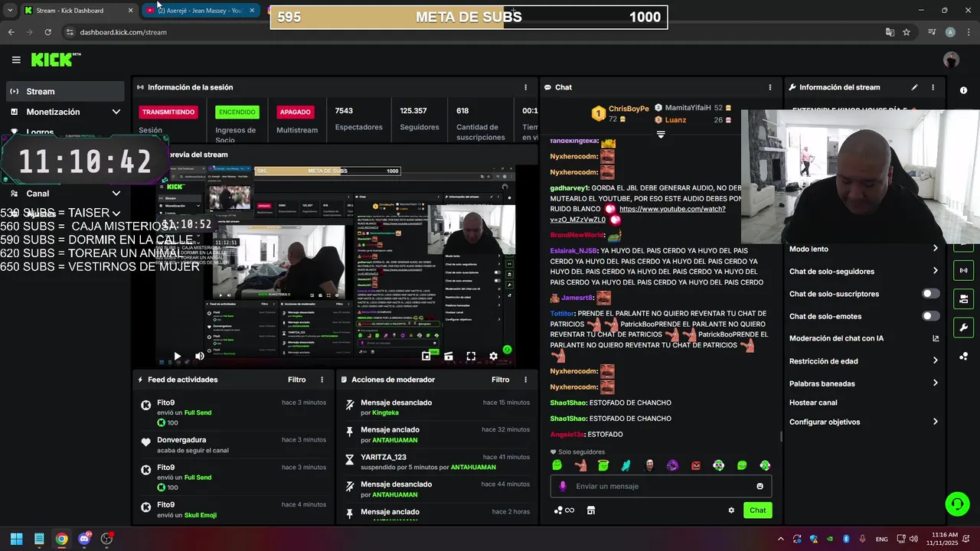Open mini-player from stream preview

tap(426, 356)
